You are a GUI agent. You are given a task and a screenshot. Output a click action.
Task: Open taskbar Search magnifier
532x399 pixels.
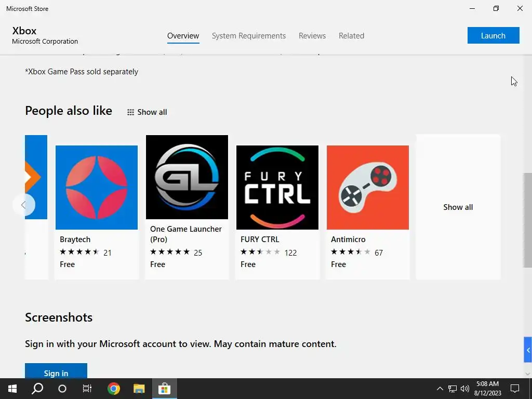click(x=37, y=389)
